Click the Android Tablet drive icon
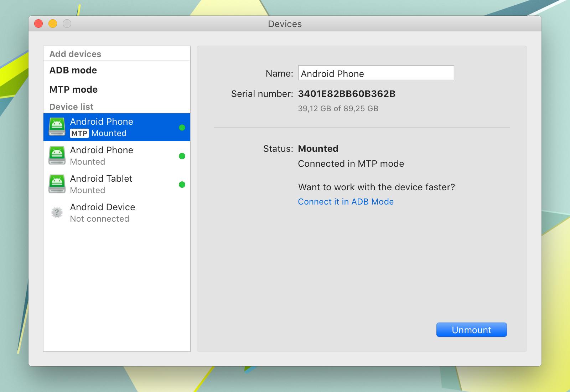 coord(57,184)
